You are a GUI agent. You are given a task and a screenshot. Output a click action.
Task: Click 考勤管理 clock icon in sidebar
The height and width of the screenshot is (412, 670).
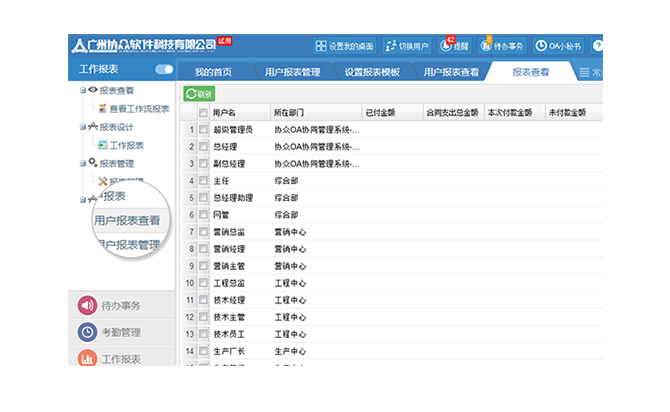(x=87, y=332)
